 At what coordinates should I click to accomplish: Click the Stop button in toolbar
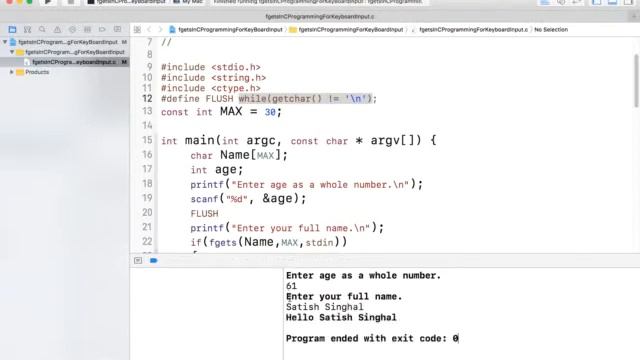click(x=71, y=2)
